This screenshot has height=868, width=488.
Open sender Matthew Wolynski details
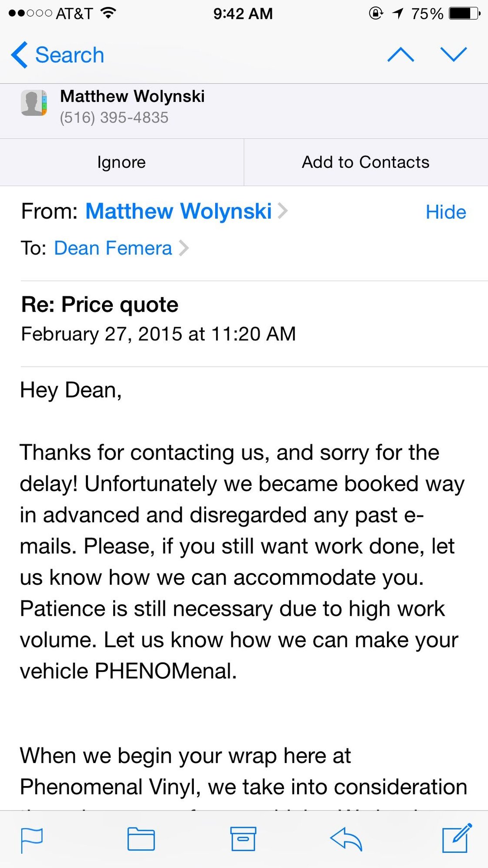179,211
